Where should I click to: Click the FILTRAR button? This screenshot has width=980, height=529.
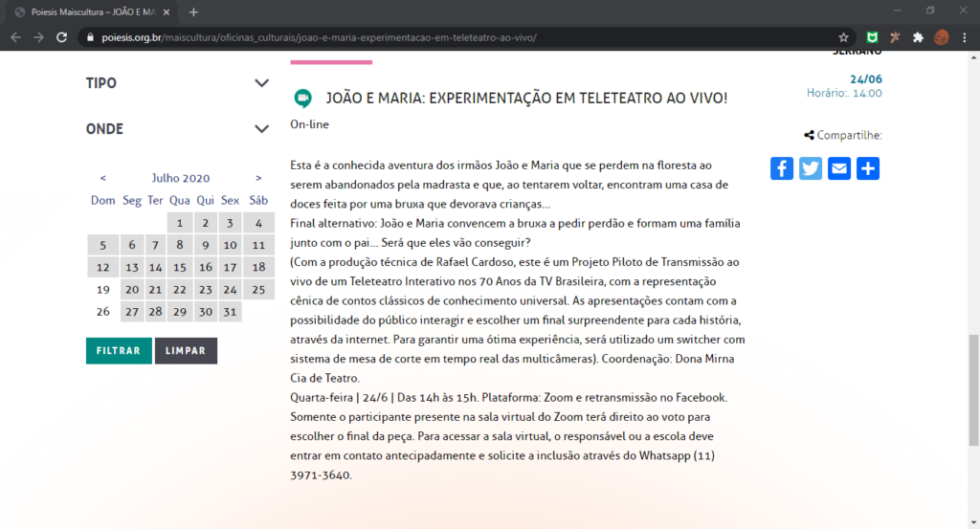pos(119,351)
